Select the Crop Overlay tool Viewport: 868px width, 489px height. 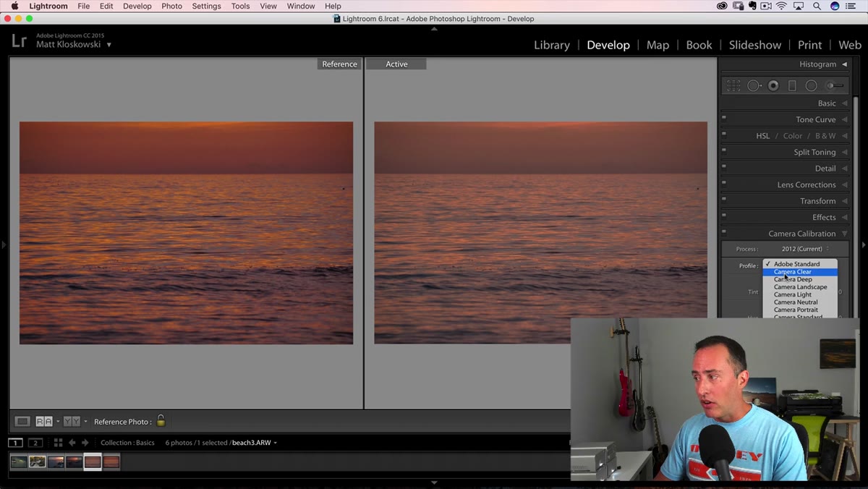[x=733, y=85]
